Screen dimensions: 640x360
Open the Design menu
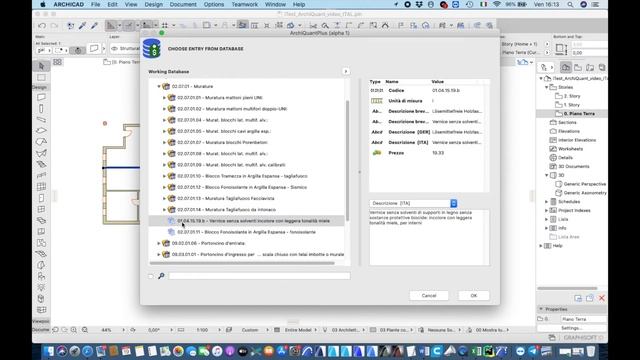pos(153,4)
